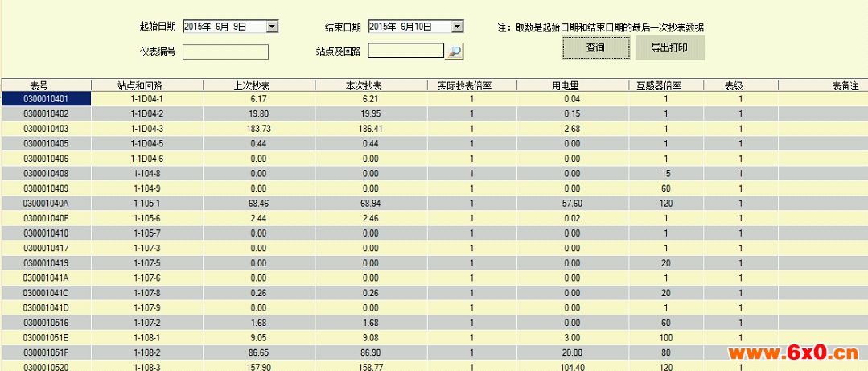Focus the 站点及回路 input field
Viewport: 868px width, 371px height.
(406, 52)
